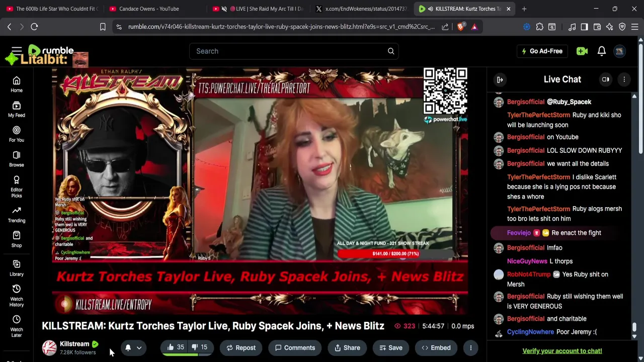Image resolution: width=644 pixels, height=362 pixels.
Task: Click the browser address bar URL
Action: tap(282, 27)
